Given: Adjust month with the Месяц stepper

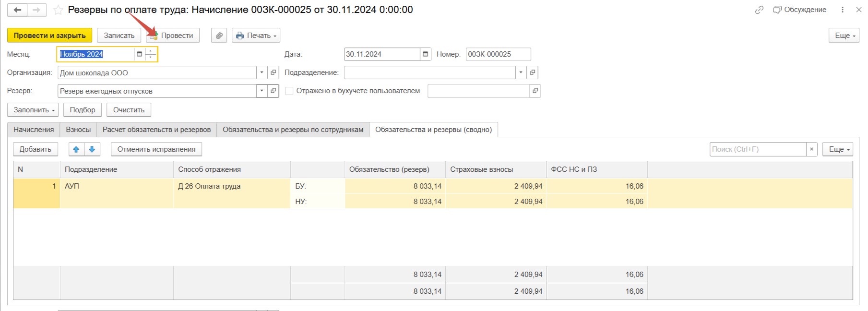Looking at the screenshot, I should click(x=151, y=54).
